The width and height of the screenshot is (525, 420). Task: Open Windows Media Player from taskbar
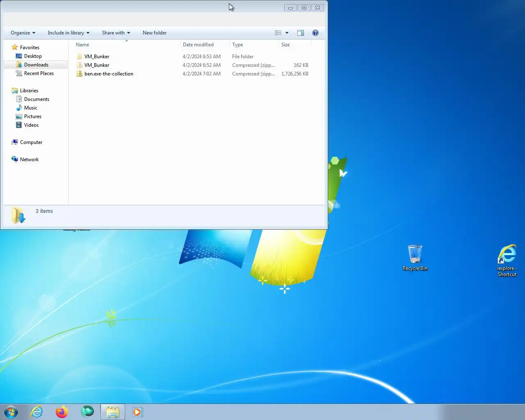pos(138,412)
